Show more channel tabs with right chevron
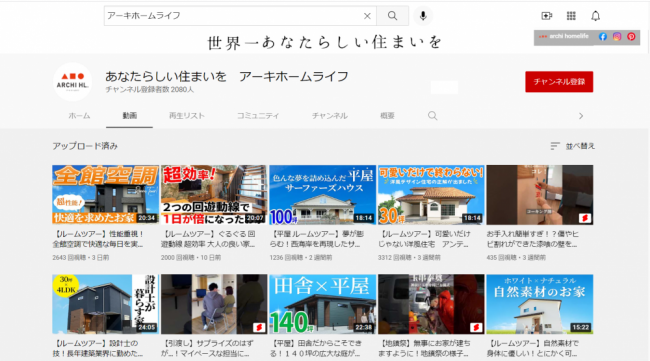This screenshot has height=361, width=650. coord(581,116)
